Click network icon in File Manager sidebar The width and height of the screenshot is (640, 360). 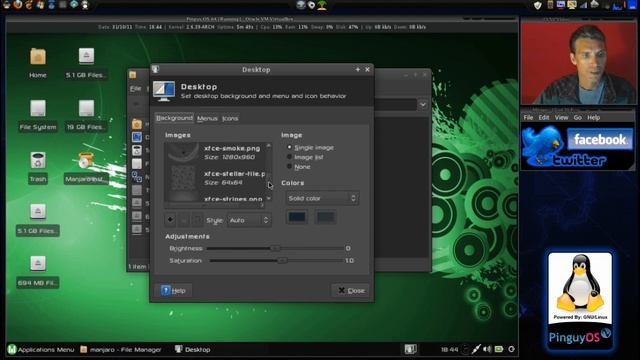pyautogui.click(x=137, y=176)
